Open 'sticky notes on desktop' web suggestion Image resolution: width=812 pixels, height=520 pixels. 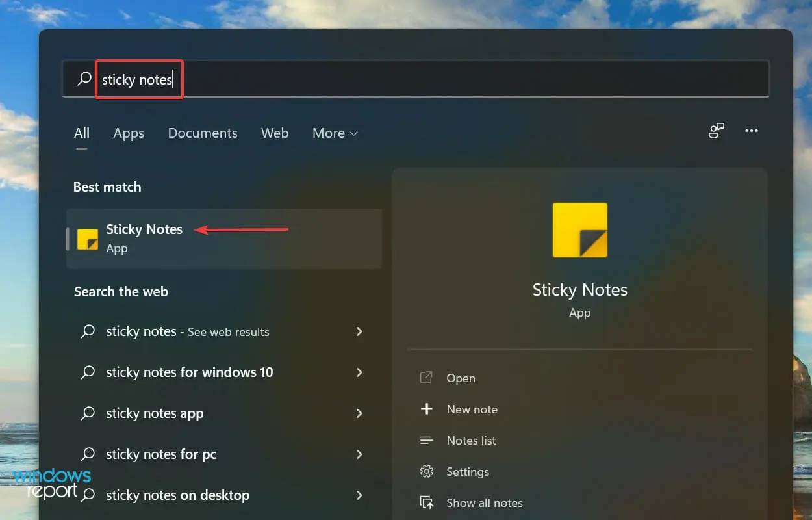(x=177, y=495)
